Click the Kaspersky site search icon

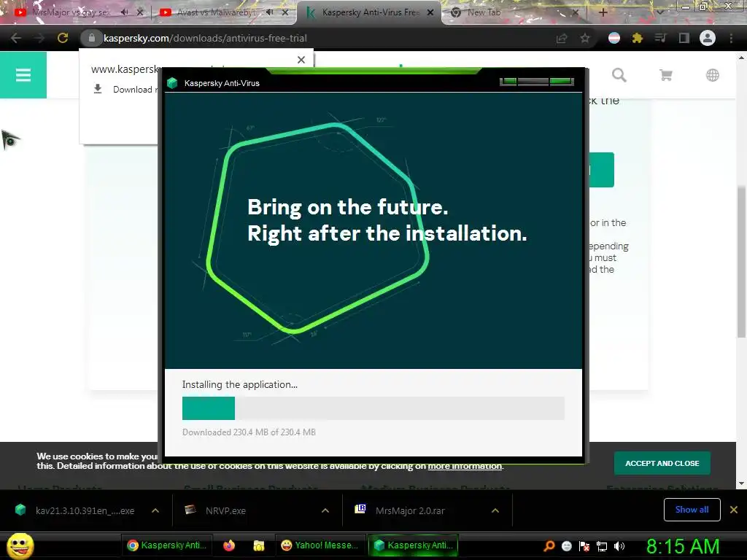tap(619, 75)
